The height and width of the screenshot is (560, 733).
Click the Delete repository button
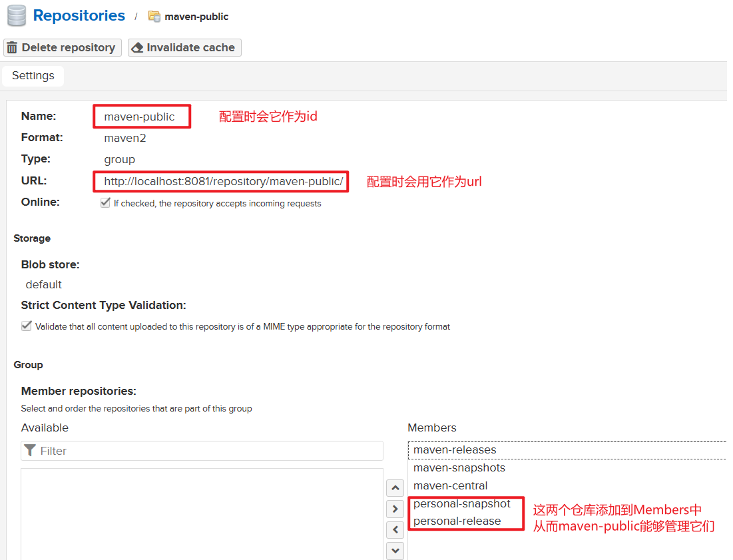point(63,48)
